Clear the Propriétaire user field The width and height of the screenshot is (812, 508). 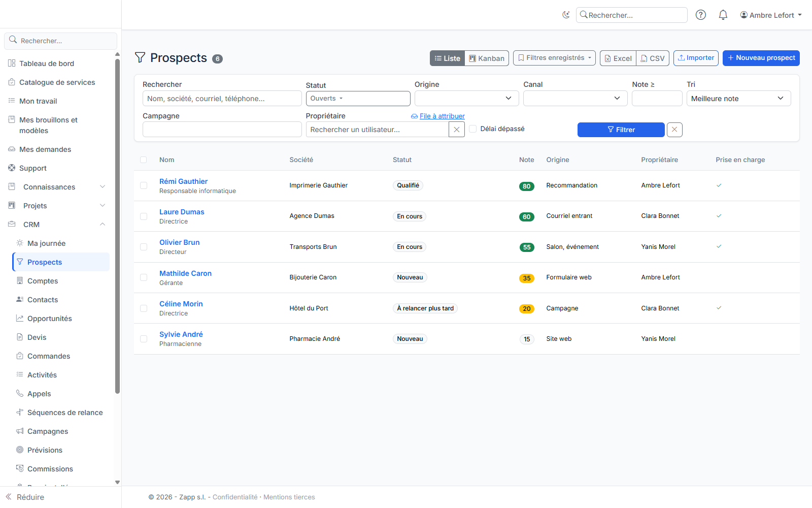457,130
